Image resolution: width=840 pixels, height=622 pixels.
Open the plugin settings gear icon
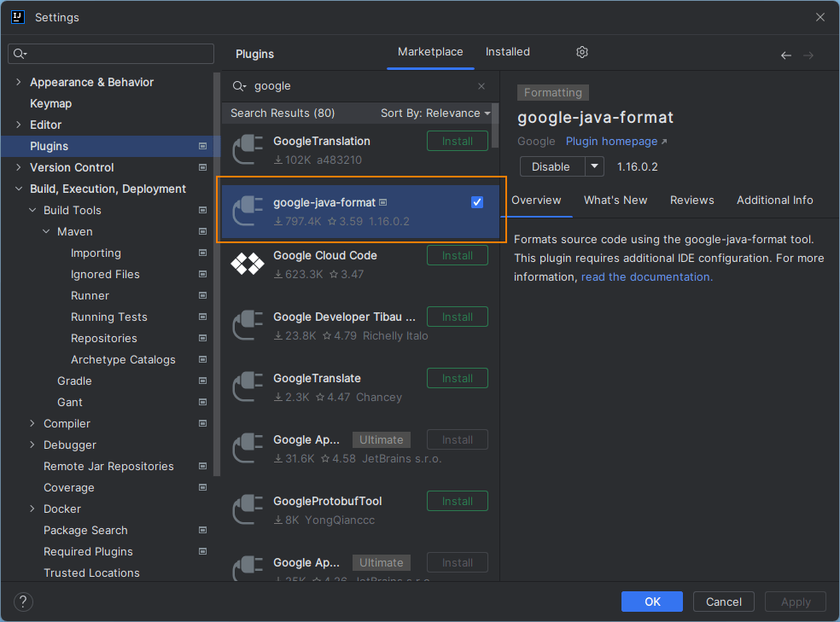coord(581,52)
